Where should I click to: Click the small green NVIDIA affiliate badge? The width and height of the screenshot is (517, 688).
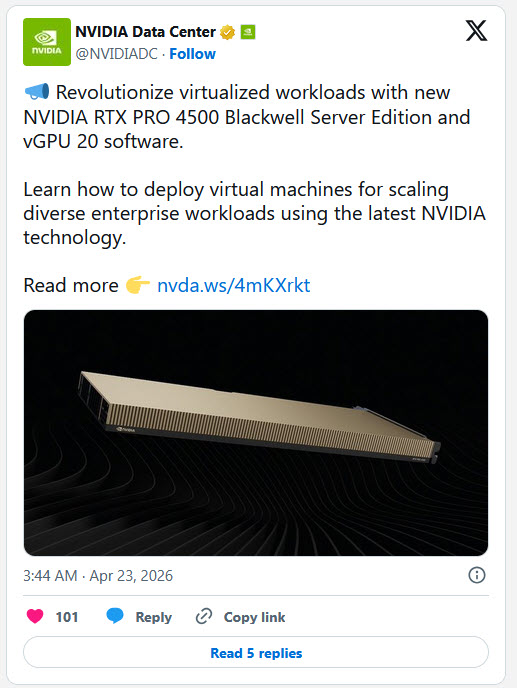pyautogui.click(x=248, y=32)
